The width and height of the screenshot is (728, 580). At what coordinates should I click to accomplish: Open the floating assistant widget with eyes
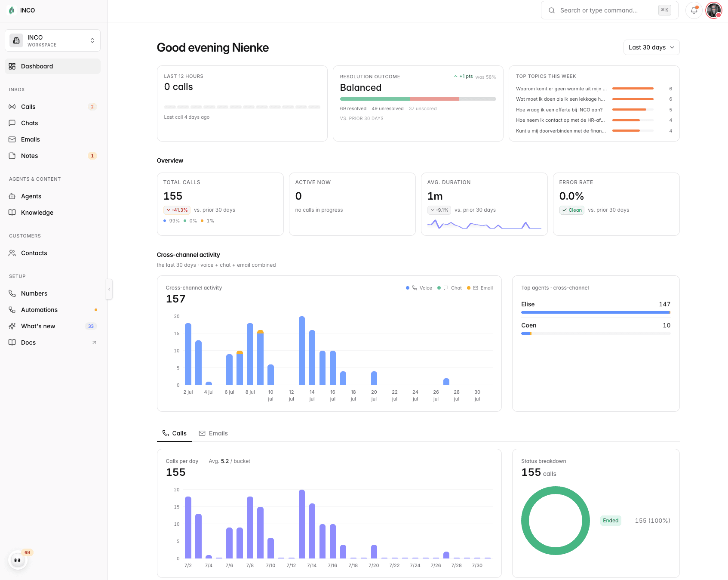pos(18,560)
